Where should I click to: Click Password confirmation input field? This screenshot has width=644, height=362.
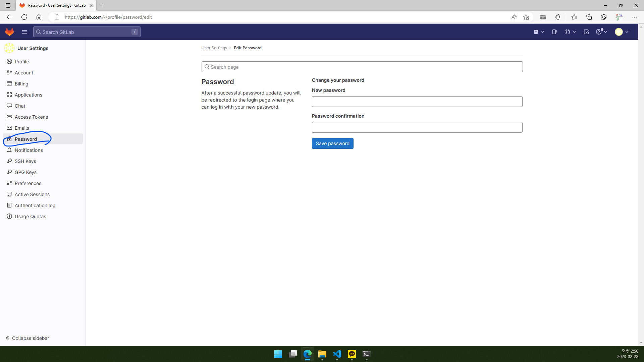pos(417,127)
